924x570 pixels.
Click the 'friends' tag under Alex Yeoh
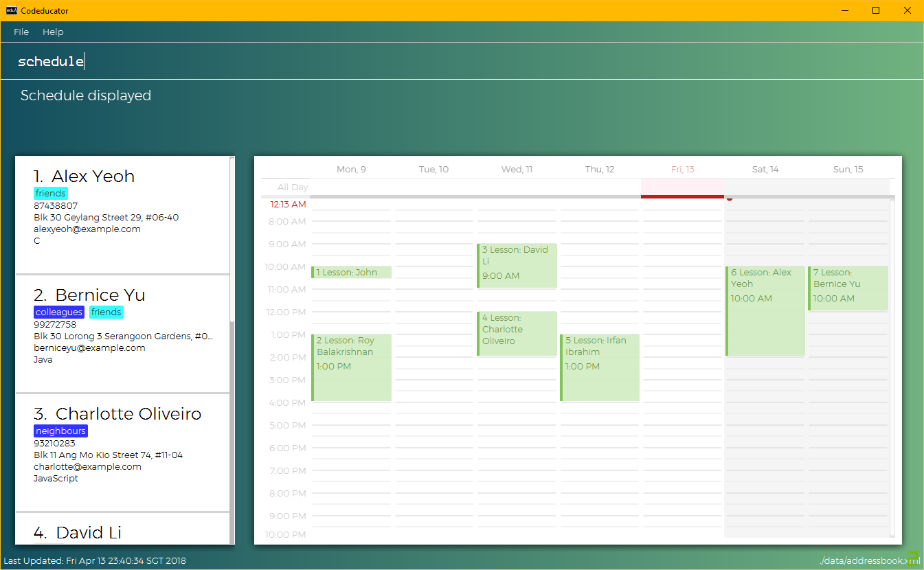51,194
